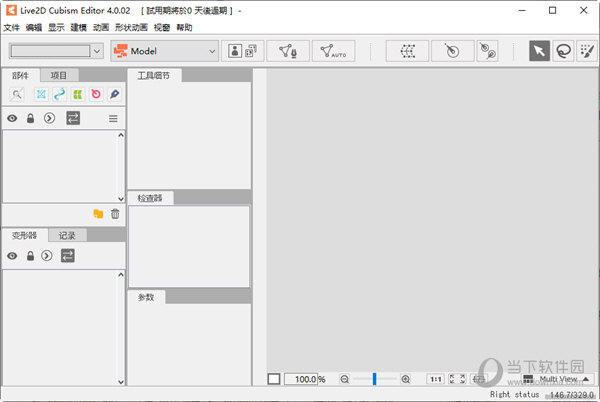Image resolution: width=600 pixels, height=402 pixels.
Task: Click the zoom out magnifier
Action: click(344, 379)
